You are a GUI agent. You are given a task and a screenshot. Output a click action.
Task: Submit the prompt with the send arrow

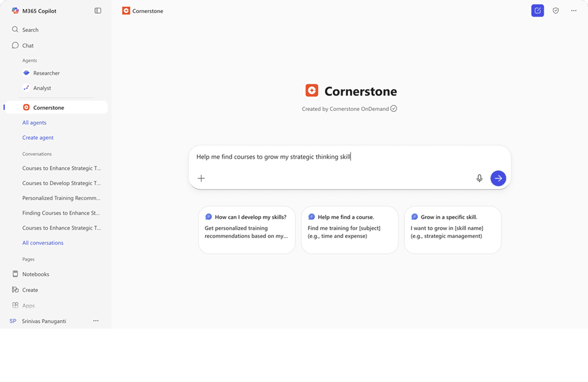click(x=498, y=178)
